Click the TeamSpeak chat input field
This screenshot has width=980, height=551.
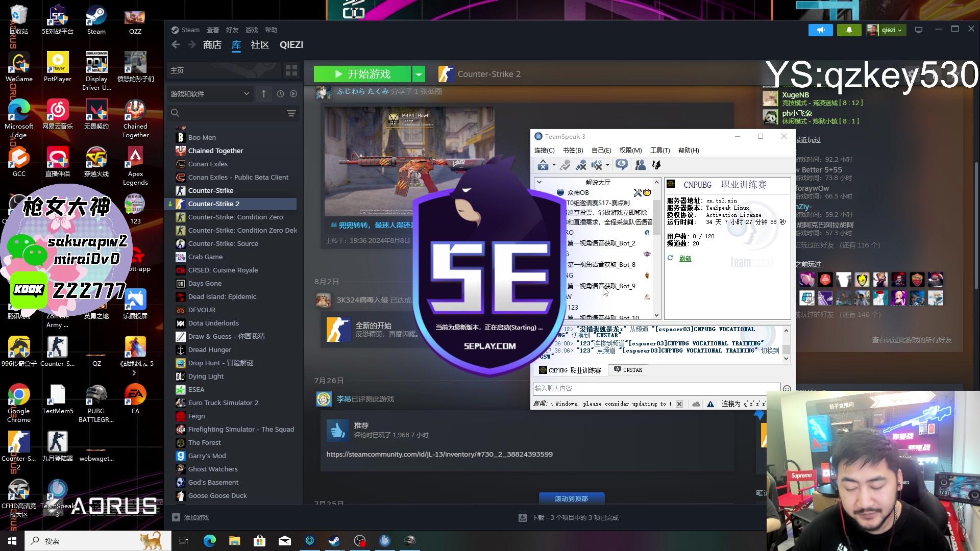coord(656,388)
